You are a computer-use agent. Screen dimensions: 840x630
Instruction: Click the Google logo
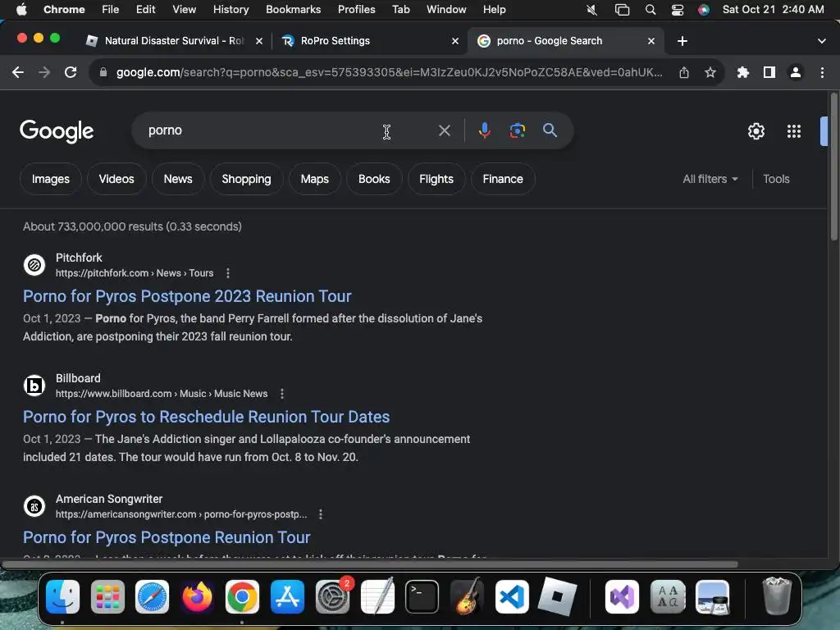click(x=57, y=131)
